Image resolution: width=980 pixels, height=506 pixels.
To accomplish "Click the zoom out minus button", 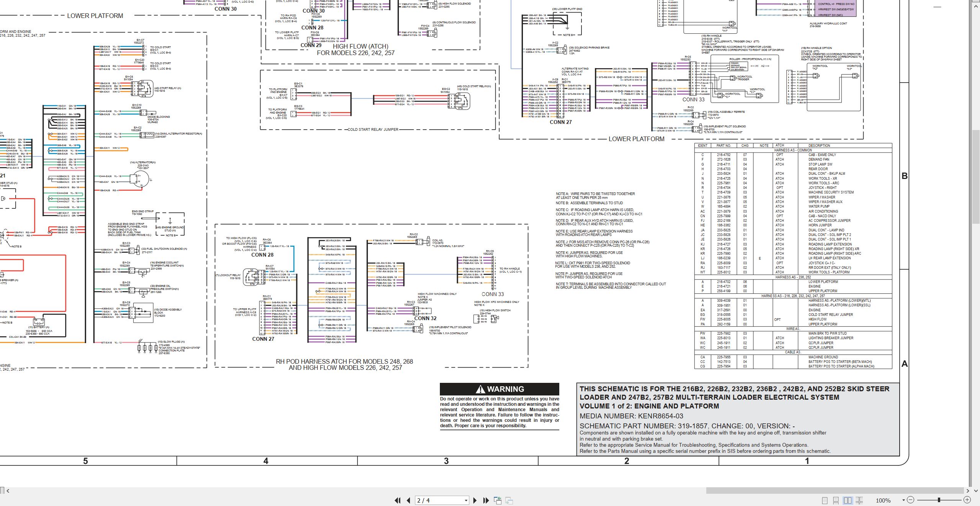I will pos(910,500).
